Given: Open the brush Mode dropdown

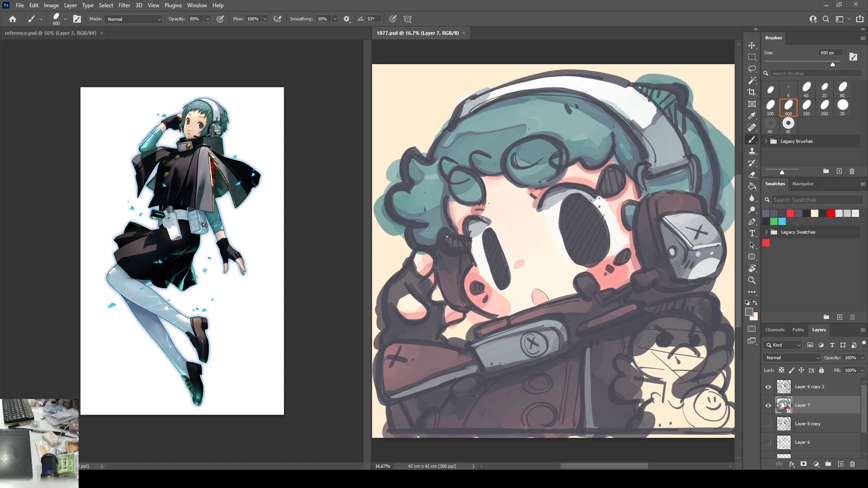Looking at the screenshot, I should tap(133, 19).
